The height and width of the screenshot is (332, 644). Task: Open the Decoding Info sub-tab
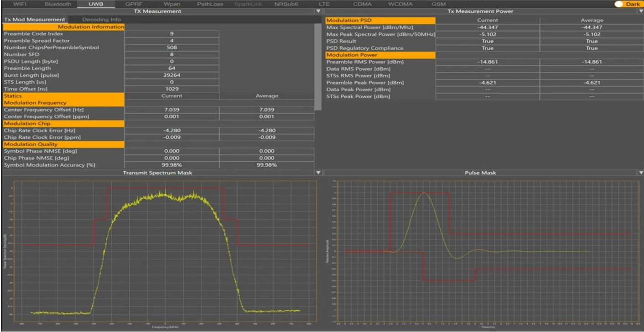(x=101, y=20)
